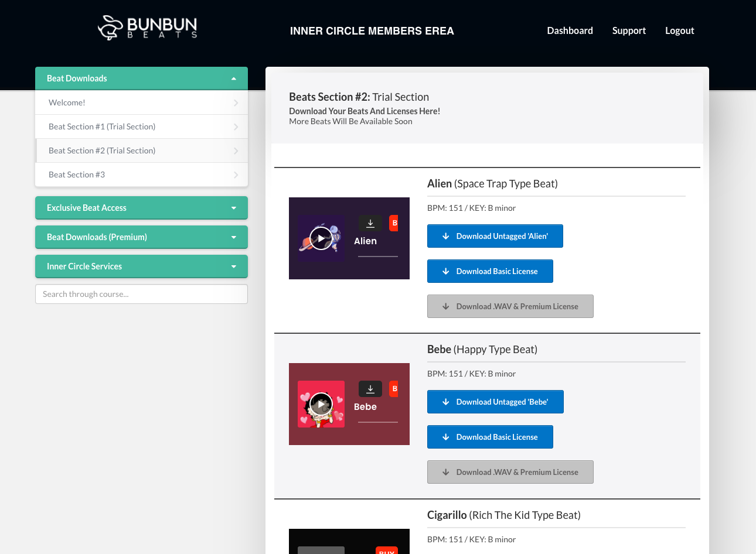
Task: Play the Bebe beat preview
Action: coord(321,403)
